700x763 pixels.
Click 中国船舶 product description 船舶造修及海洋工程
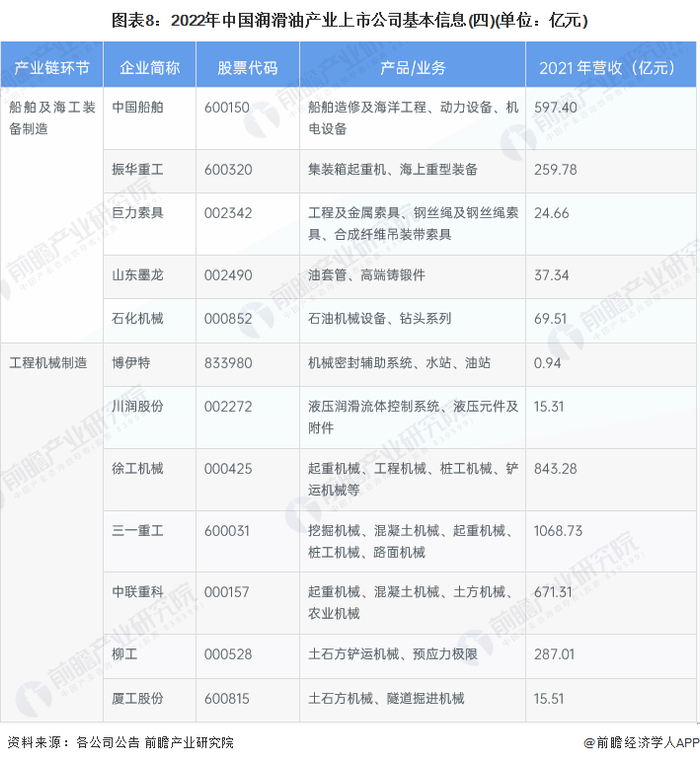[x=413, y=118]
